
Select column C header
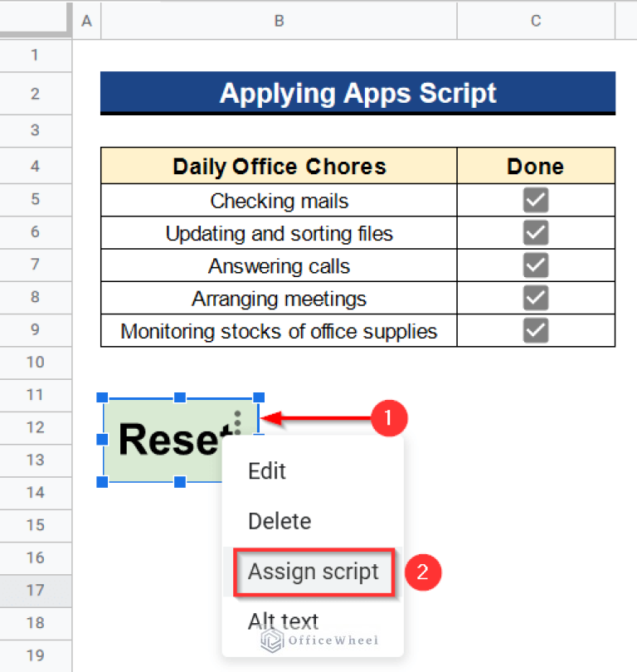click(535, 21)
